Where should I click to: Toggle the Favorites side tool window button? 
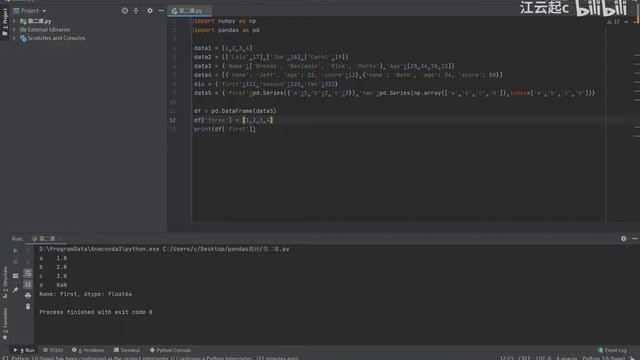(x=5, y=324)
